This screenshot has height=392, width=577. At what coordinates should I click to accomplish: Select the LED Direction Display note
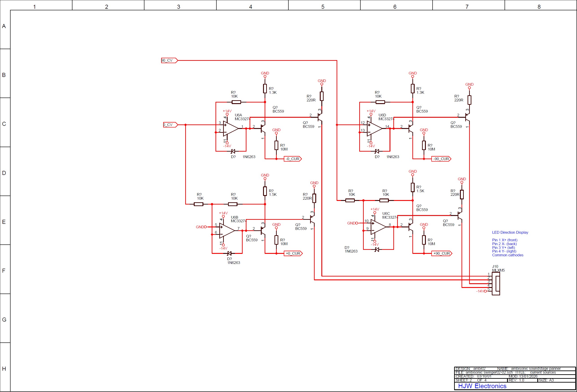click(x=510, y=232)
